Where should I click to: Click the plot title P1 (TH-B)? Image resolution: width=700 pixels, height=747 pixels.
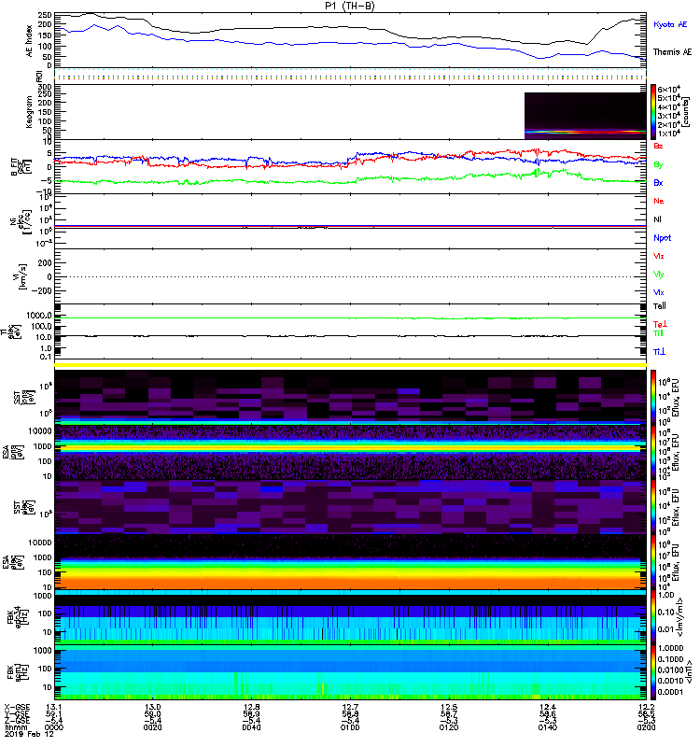point(350,6)
